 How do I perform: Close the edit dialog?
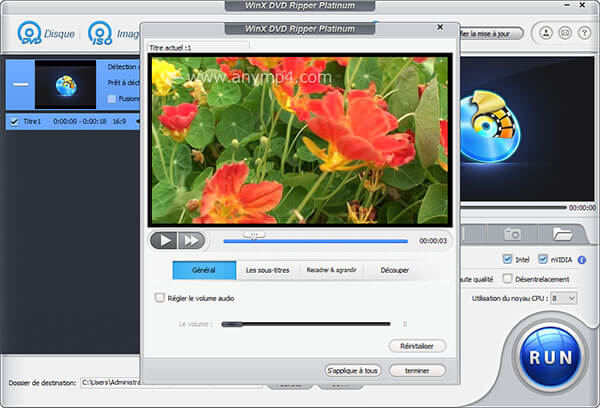[440, 27]
